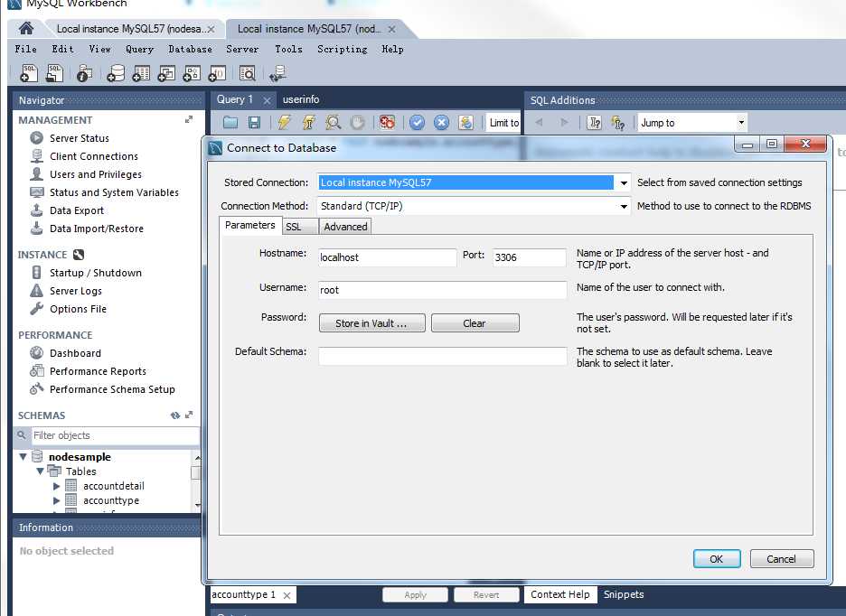Click the Default Schema field
The height and width of the screenshot is (616, 846).
[x=442, y=356]
